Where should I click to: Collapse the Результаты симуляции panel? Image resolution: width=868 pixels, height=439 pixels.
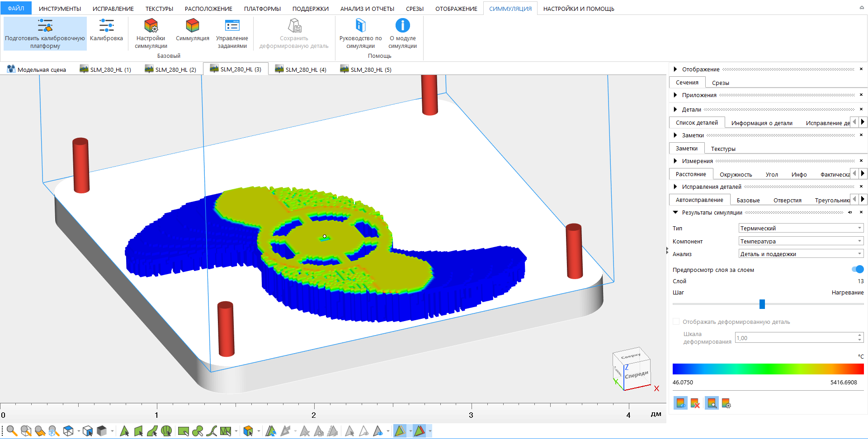[675, 212]
